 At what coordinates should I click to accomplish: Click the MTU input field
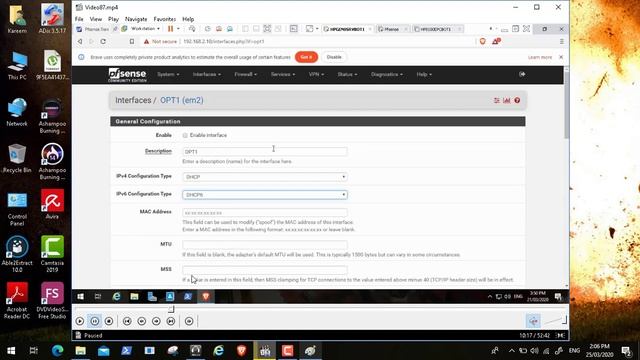click(264, 245)
